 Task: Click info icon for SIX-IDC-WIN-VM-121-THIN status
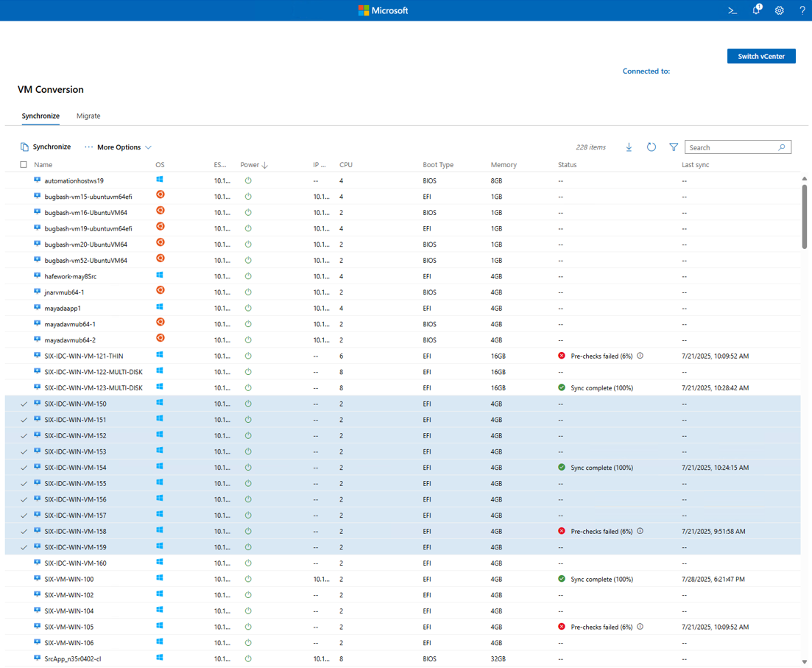640,356
